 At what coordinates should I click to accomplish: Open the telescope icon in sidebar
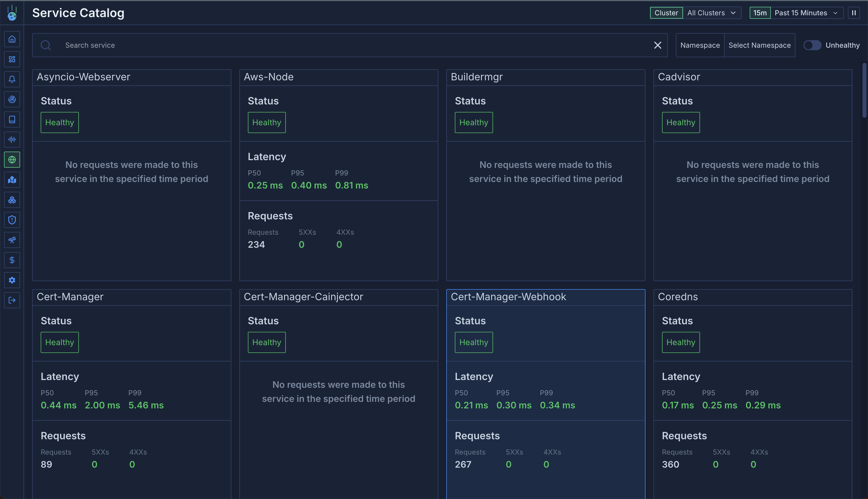tap(12, 240)
